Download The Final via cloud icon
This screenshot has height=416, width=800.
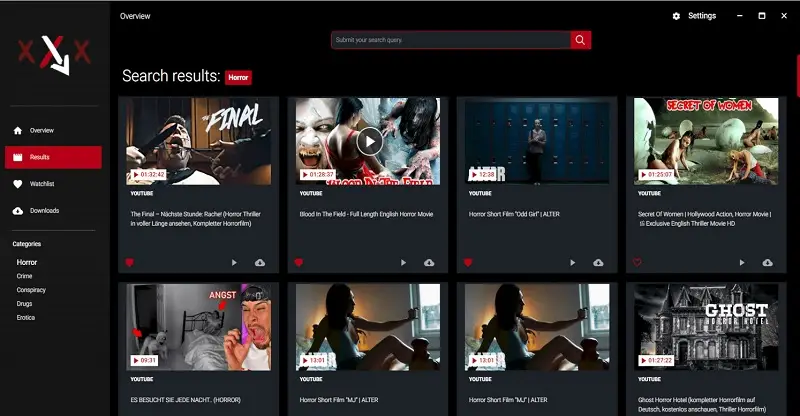coord(260,262)
